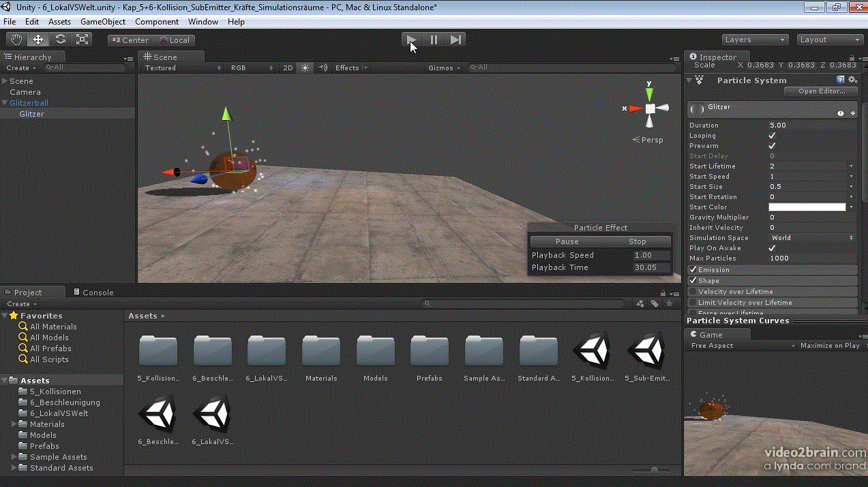Click the plus icon on Glitzer module
Viewport: 868px width, 487px height.
click(852, 113)
